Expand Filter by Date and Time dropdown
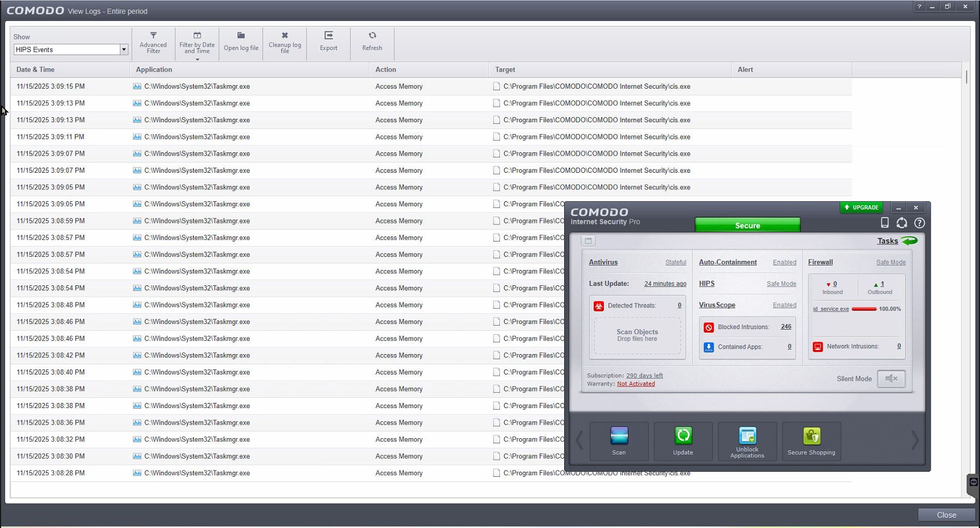 coord(197,59)
